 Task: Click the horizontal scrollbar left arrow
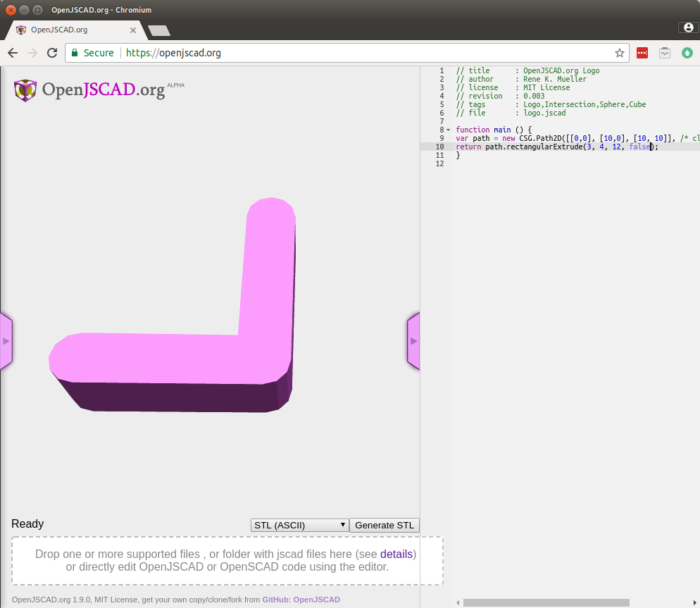tap(458, 602)
